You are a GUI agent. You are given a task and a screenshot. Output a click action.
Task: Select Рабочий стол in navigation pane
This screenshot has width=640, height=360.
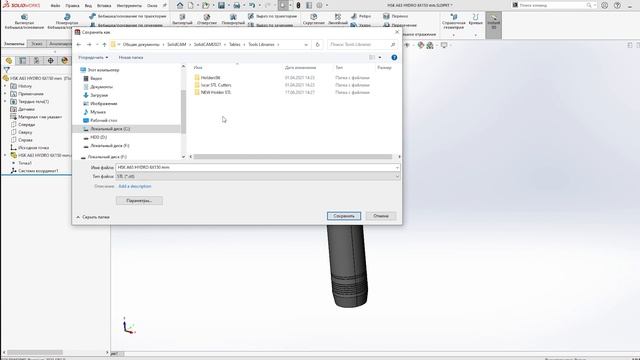(104, 120)
